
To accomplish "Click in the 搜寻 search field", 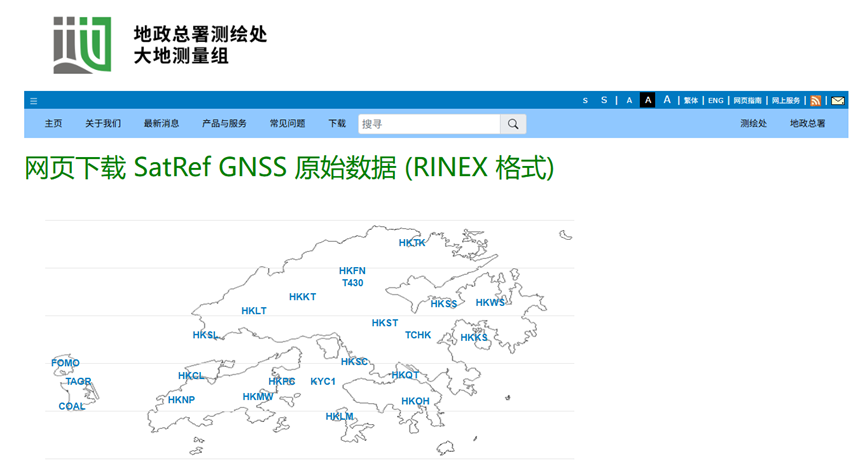I will pos(428,124).
